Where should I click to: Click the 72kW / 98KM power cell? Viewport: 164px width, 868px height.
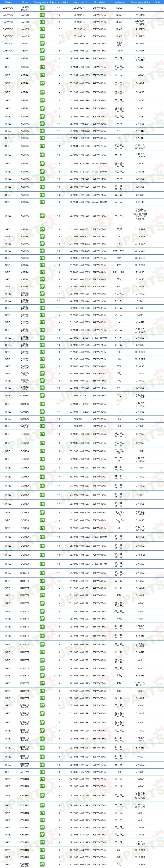[99, 555]
